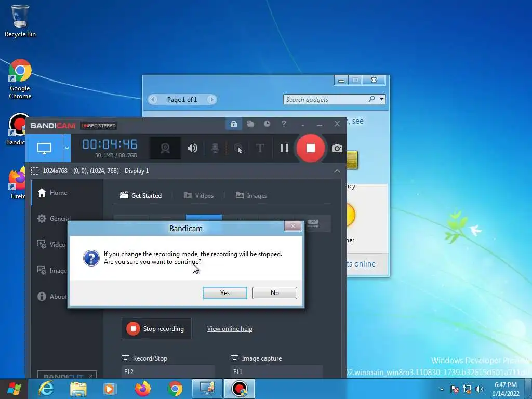Screen dimensions: 532x399
Task: Click the BANDICUT button in sidebar
Action: [67, 375]
